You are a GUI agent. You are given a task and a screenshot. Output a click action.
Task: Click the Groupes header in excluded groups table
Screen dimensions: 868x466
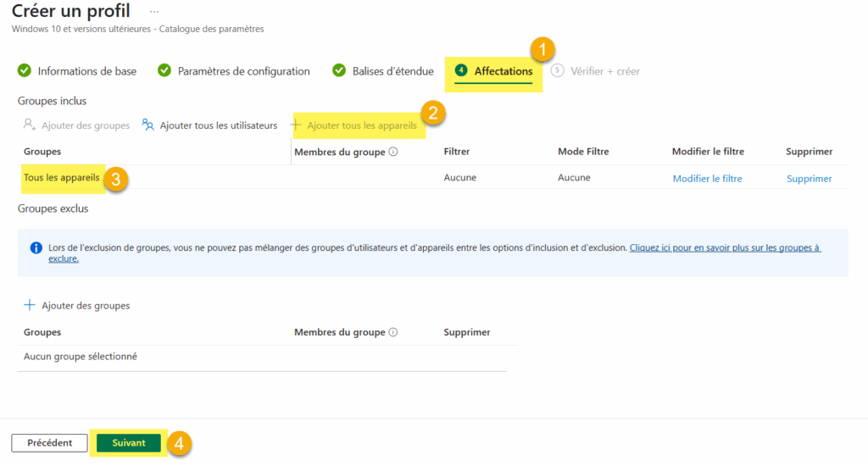pyautogui.click(x=42, y=332)
